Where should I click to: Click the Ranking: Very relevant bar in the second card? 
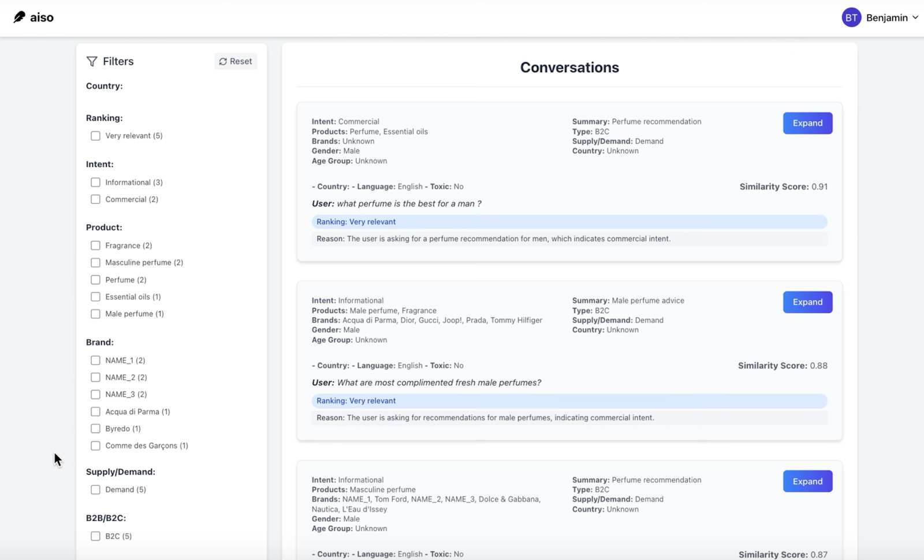tap(569, 401)
